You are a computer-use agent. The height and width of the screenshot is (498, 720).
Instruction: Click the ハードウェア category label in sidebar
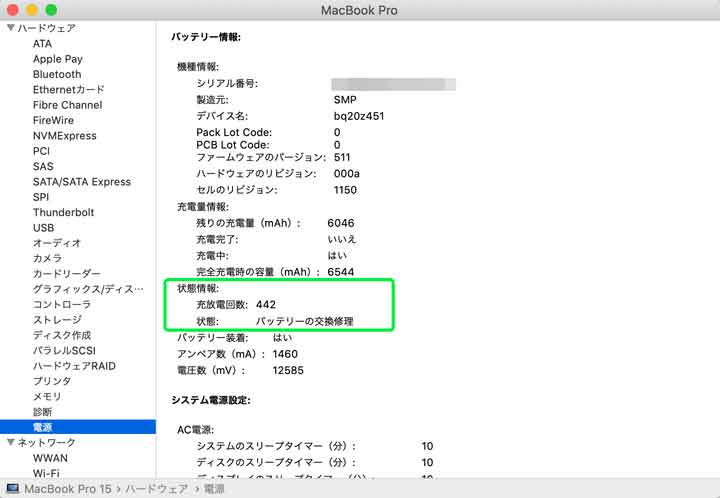pos(47,28)
